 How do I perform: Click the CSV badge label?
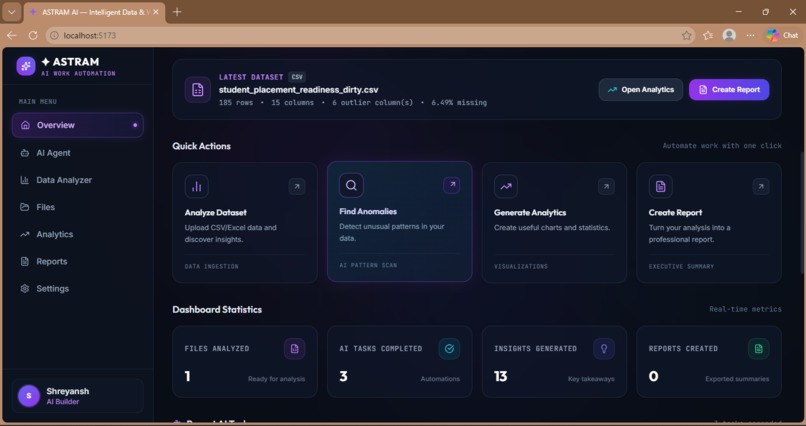(x=297, y=77)
